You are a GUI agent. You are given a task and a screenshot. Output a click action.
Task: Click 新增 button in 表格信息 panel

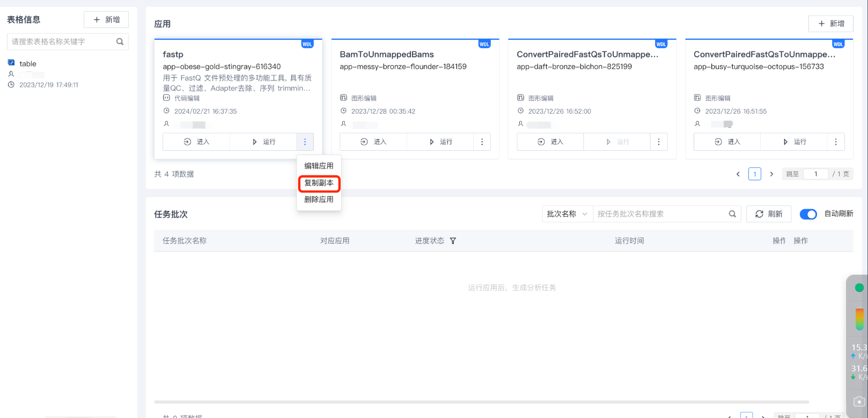coord(106,20)
